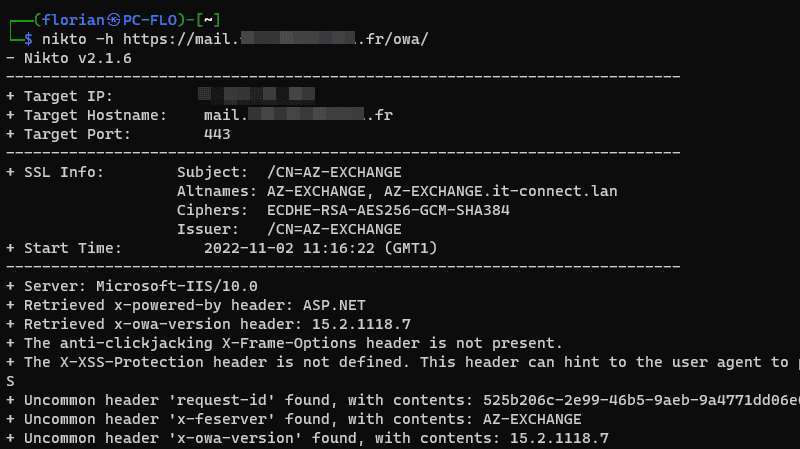This screenshot has height=449, width=800.
Task: Click the x-feserver contents AZ-EXCHANGE
Action: (532, 419)
